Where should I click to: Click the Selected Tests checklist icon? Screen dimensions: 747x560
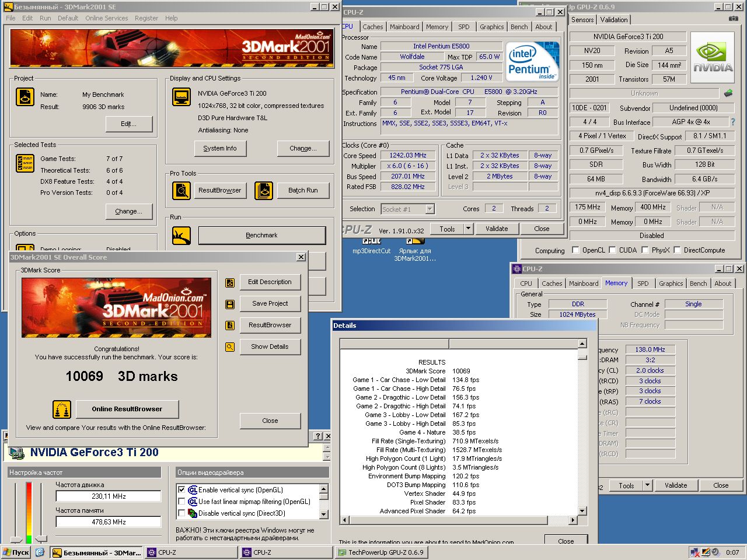coord(25,163)
